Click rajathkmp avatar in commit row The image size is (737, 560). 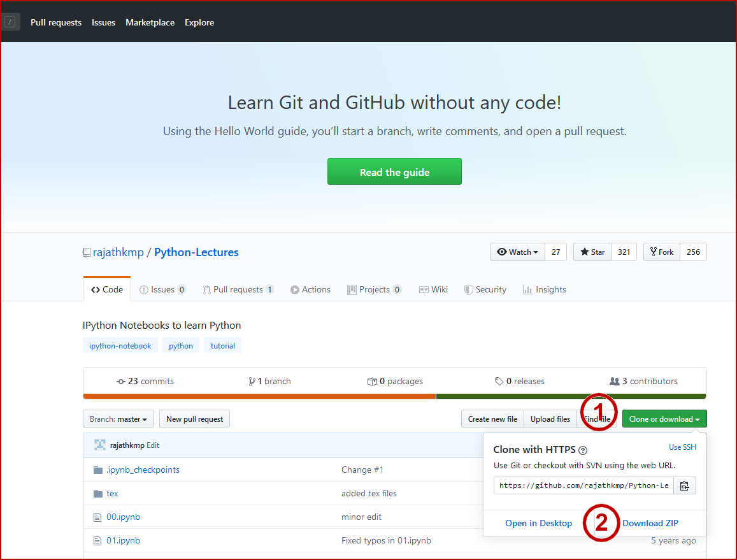coord(99,445)
